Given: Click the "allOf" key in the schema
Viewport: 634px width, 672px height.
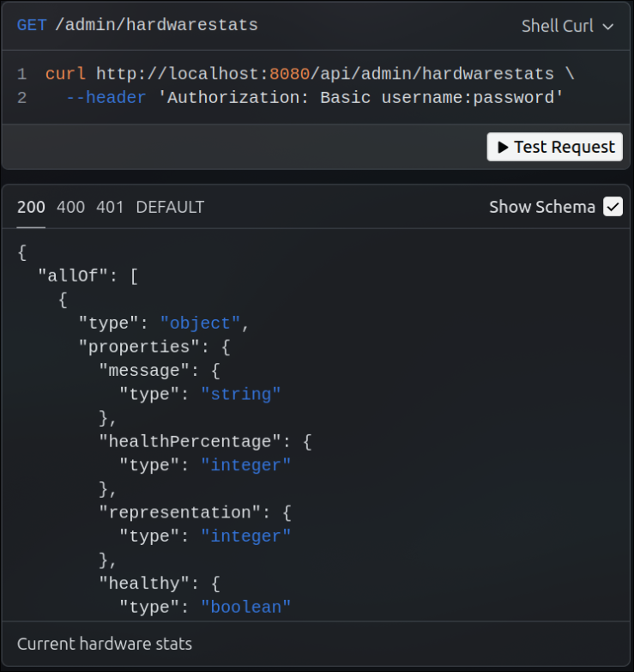Looking at the screenshot, I should 73,276.
